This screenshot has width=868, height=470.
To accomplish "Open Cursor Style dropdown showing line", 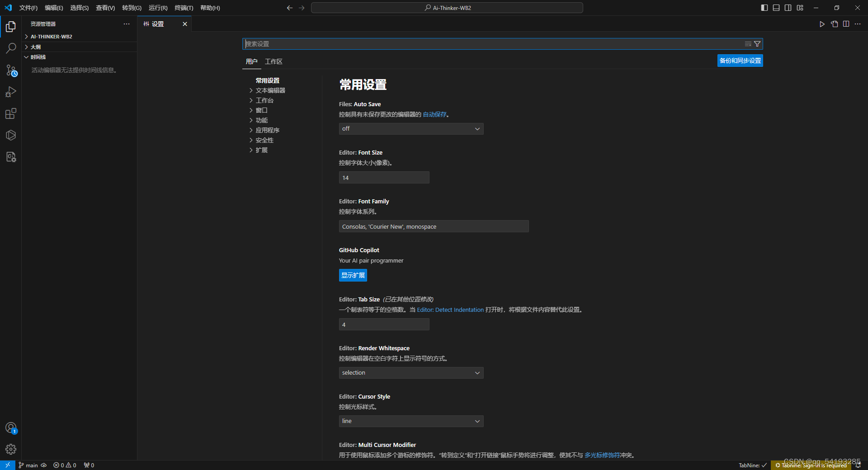I will click(x=411, y=421).
